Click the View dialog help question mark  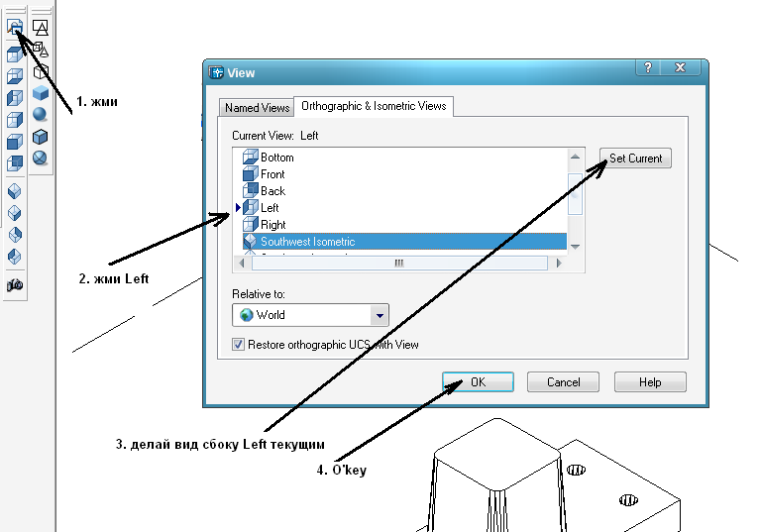click(648, 67)
